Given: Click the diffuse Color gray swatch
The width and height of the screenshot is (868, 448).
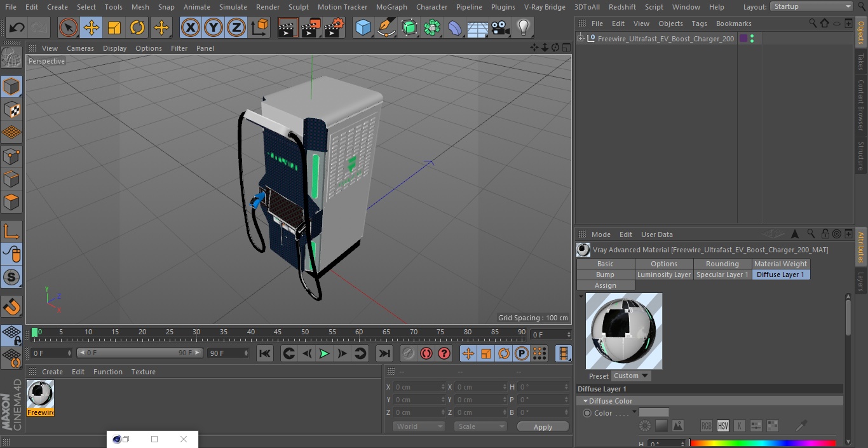Looking at the screenshot, I should coord(654,412).
